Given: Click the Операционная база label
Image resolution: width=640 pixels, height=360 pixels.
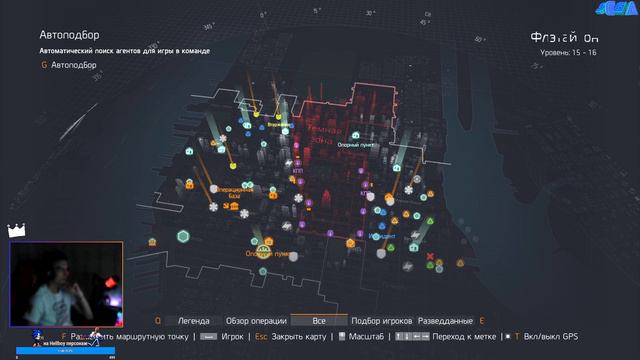Looking at the screenshot, I should [x=235, y=193].
